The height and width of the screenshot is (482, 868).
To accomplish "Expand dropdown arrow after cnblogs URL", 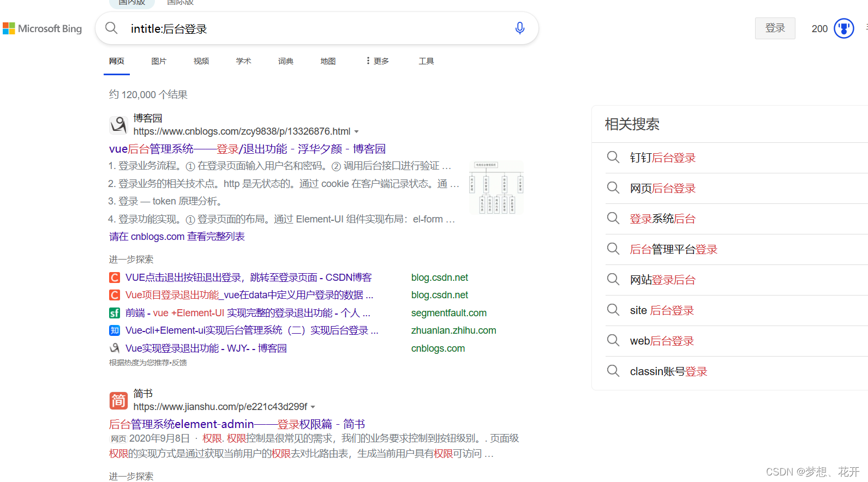I will tap(357, 132).
